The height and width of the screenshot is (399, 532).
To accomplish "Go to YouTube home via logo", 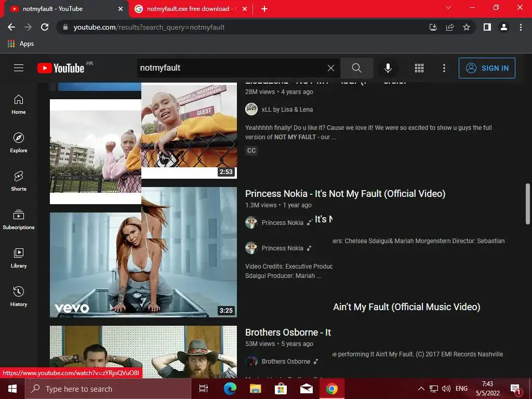I will [x=61, y=68].
